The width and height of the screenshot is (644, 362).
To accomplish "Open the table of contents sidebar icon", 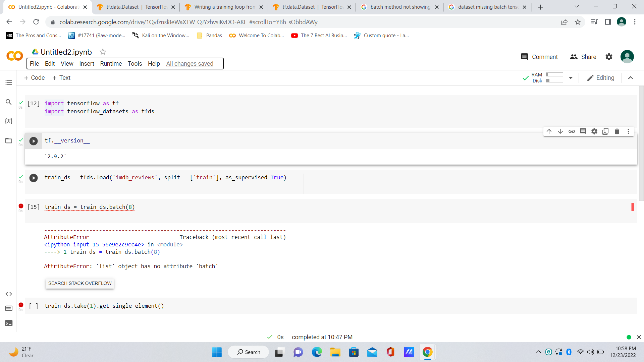I will 9,82.
